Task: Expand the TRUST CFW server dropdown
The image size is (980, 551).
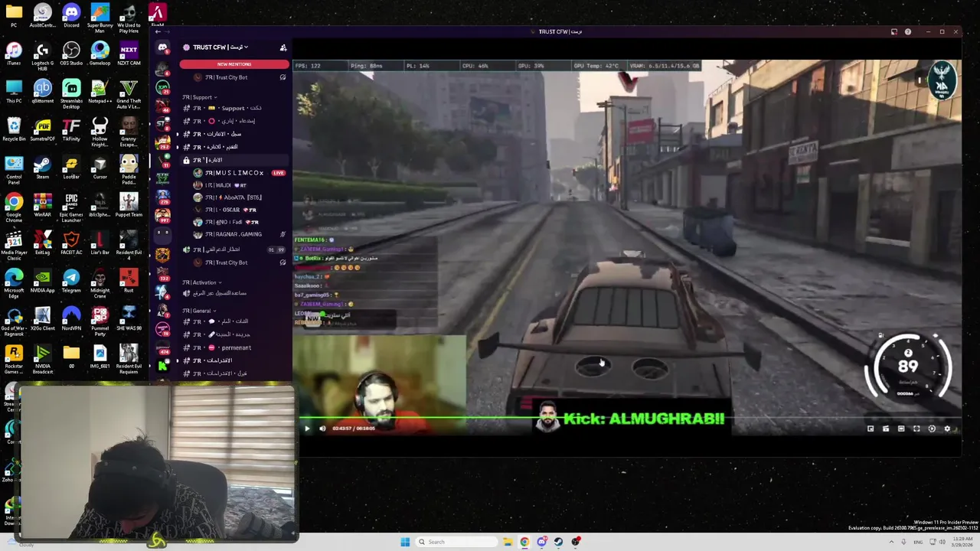Action: coord(222,47)
